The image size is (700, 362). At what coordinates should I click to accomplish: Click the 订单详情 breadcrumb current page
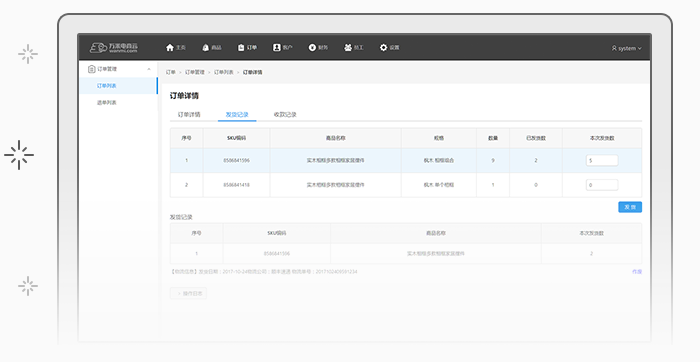[253, 72]
